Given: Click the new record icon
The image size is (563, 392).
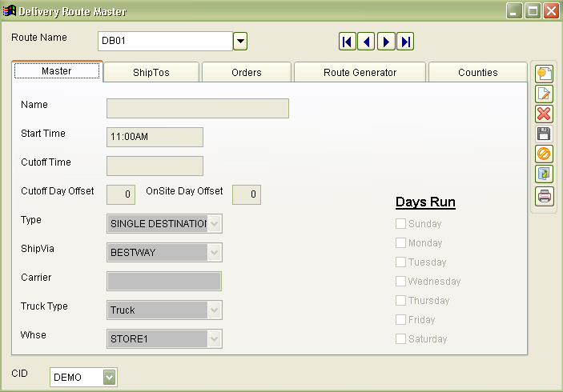Looking at the screenshot, I should [x=545, y=74].
